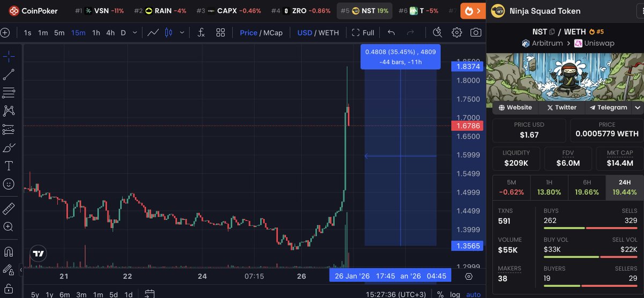Open the go to date calendar

[x=150, y=294]
